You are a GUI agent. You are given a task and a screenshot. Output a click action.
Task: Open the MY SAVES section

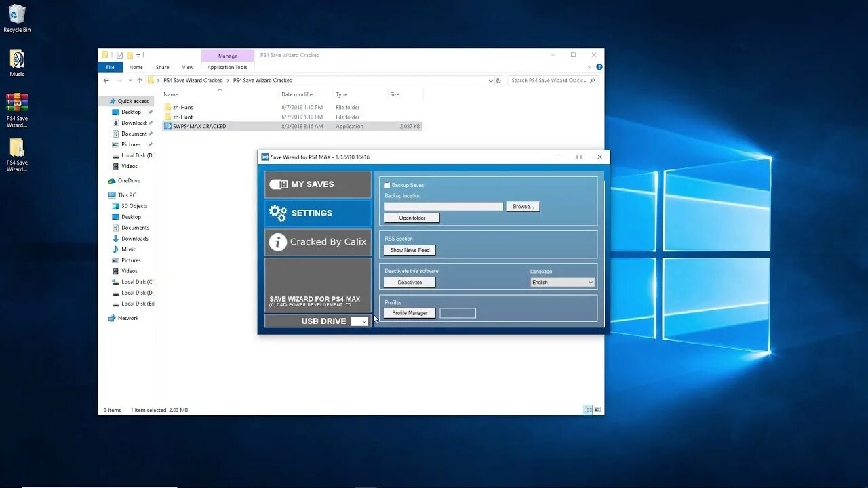coord(318,184)
